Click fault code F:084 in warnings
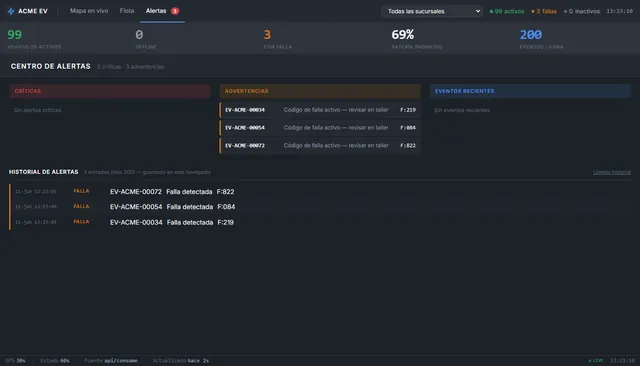This screenshot has width=640, height=366. tap(408, 128)
